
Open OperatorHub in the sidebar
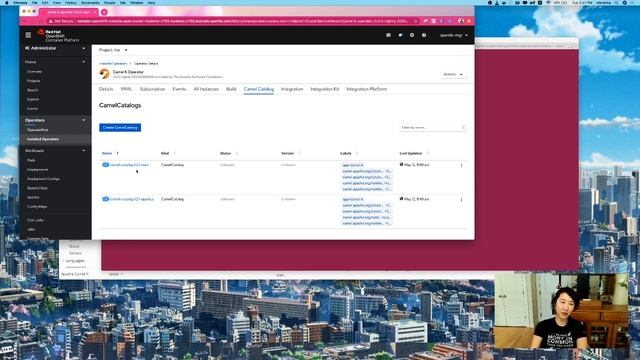[x=38, y=130]
